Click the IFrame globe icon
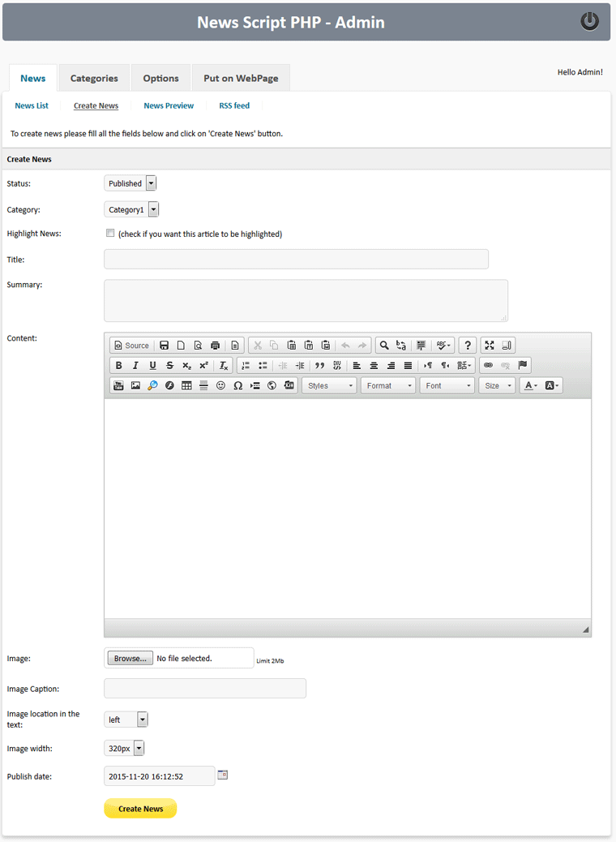This screenshot has height=842, width=616. click(x=272, y=385)
